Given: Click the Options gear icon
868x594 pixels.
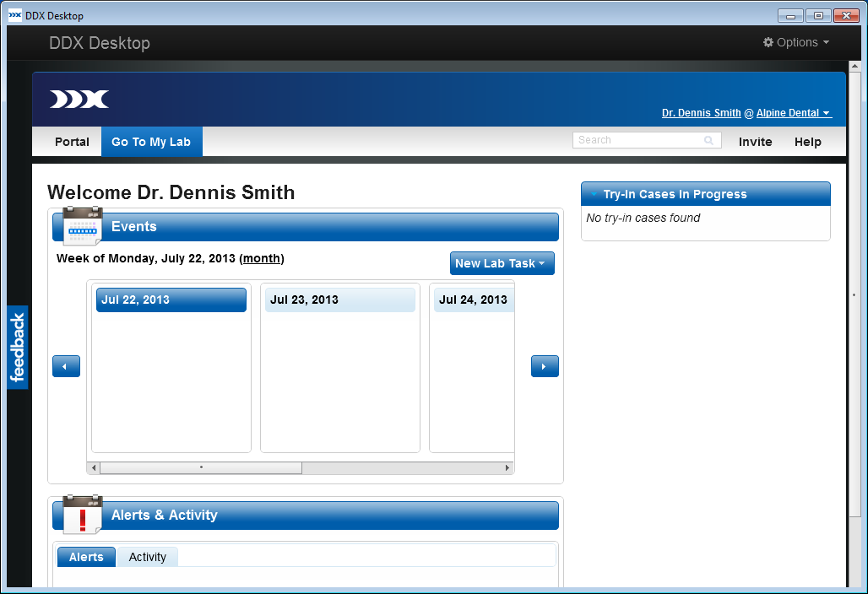Looking at the screenshot, I should tap(768, 42).
